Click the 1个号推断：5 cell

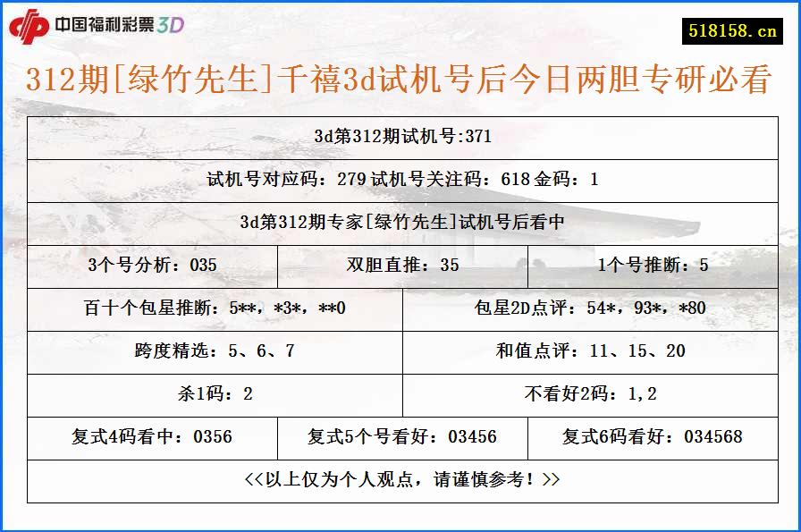[655, 264]
